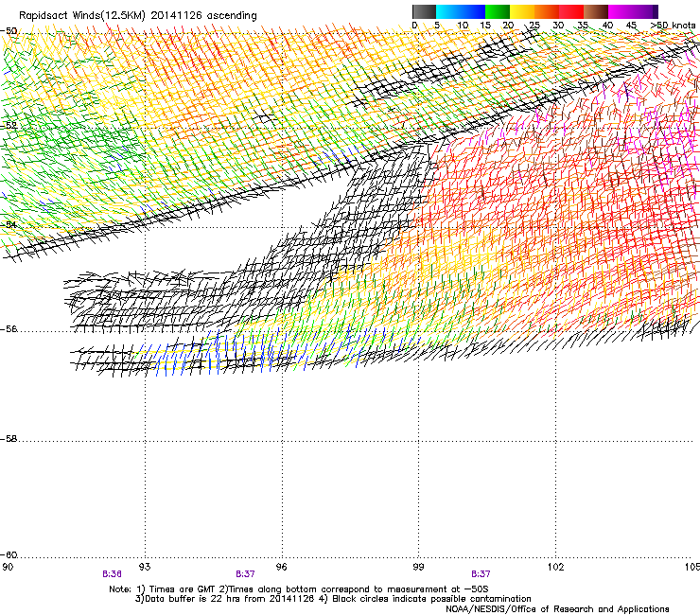
Task: Select the green 15-20 knots legend swatch
Action: pyautogui.click(x=498, y=11)
